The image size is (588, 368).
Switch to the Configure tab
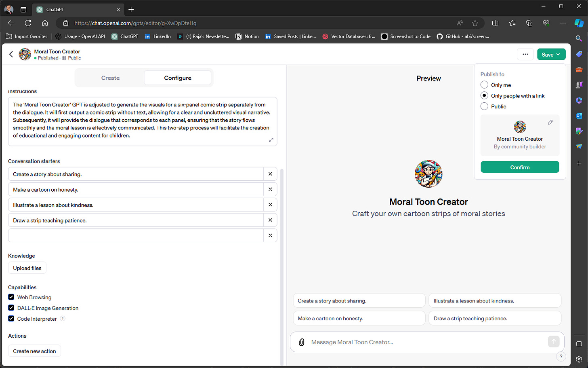pyautogui.click(x=178, y=78)
